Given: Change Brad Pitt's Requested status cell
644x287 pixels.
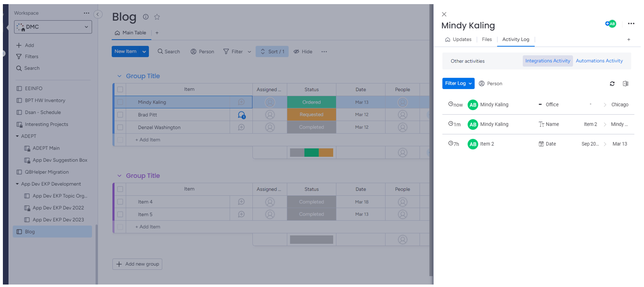Looking at the screenshot, I should (x=312, y=115).
